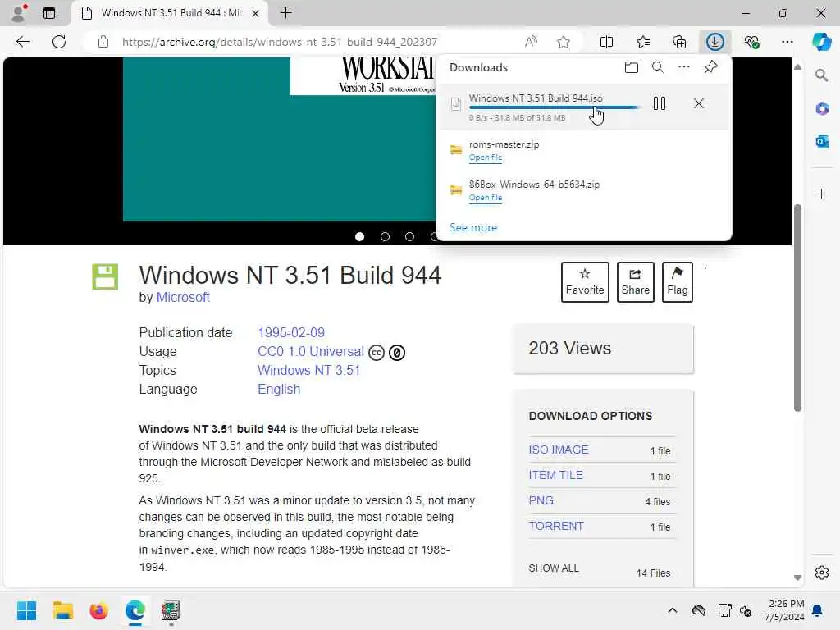Viewport: 840px width, 630px height.
Task: Click the Favorite button
Action: click(585, 282)
